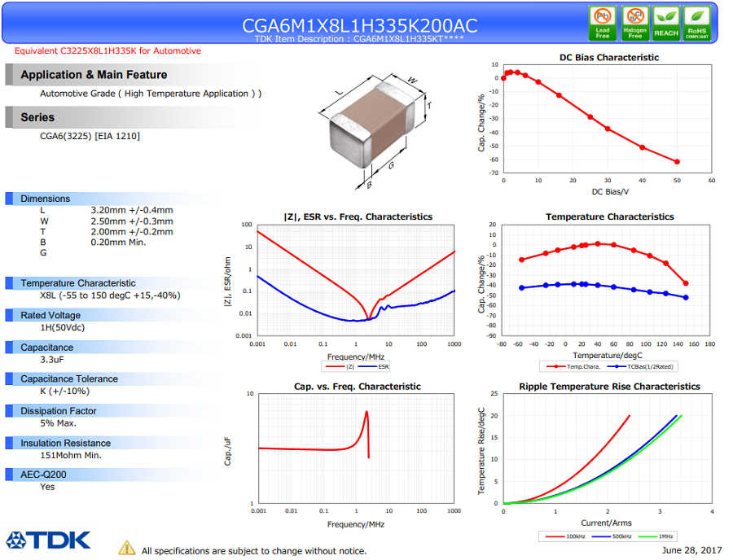Click the DC Bias/V axis label

[610, 191]
